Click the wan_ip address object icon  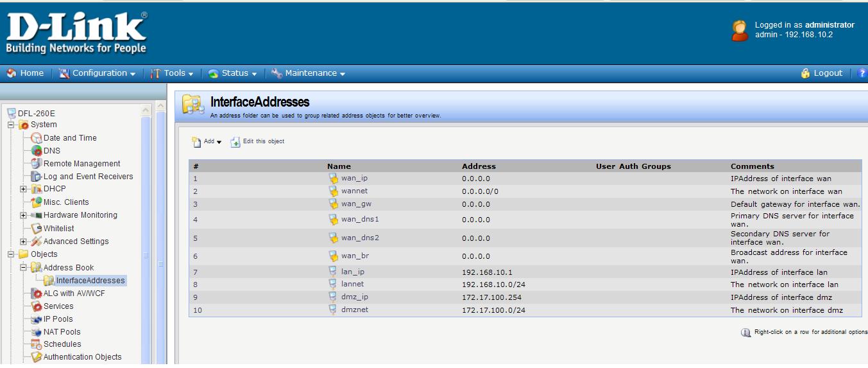point(333,179)
